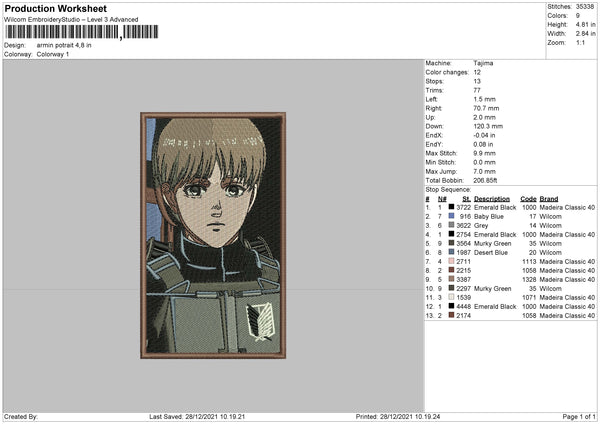Select the Colors value 9
Image resolution: width=600 pixels, height=424 pixels.
tap(578, 16)
